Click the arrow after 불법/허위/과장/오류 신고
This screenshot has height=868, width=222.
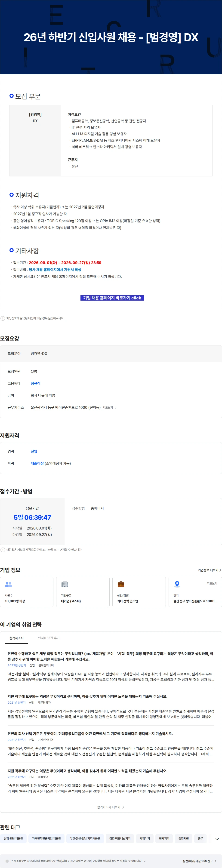[x=216, y=861]
